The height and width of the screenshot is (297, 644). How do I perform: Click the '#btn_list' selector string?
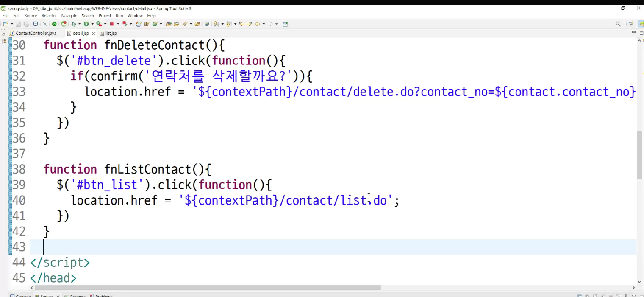(108, 185)
